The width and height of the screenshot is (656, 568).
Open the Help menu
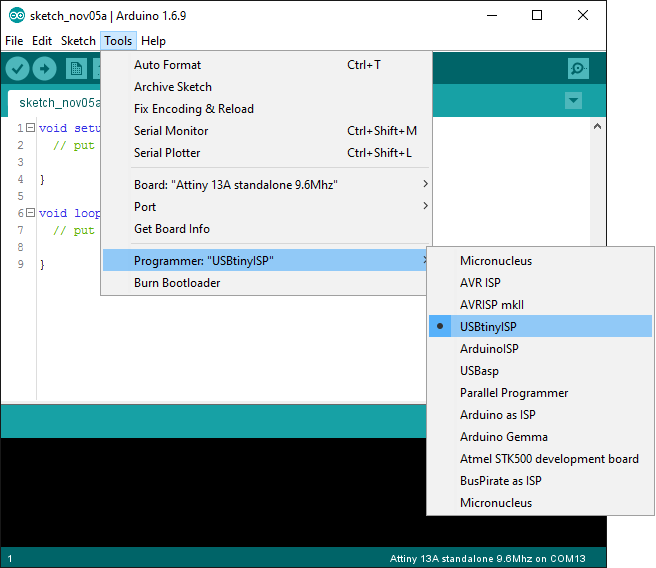(153, 41)
